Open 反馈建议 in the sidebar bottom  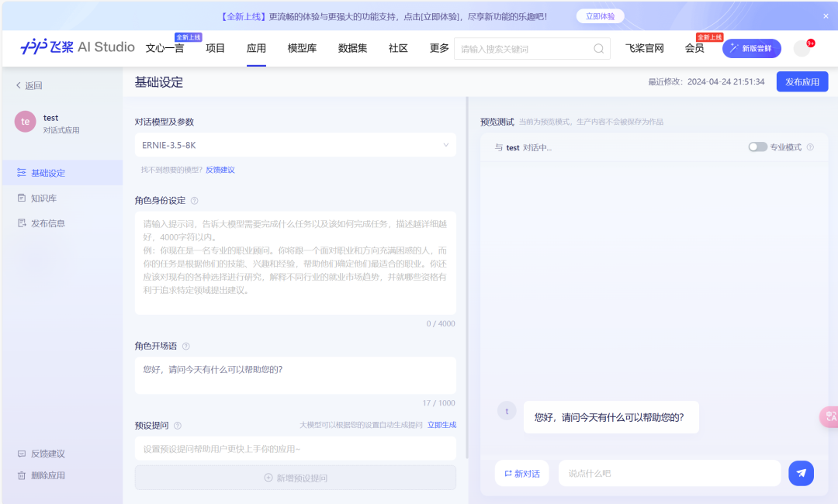pyautogui.click(x=42, y=454)
